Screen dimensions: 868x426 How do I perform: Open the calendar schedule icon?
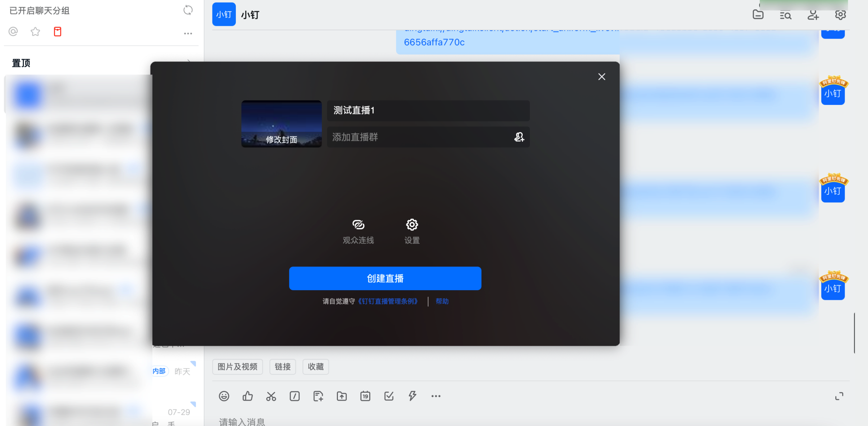click(x=365, y=396)
